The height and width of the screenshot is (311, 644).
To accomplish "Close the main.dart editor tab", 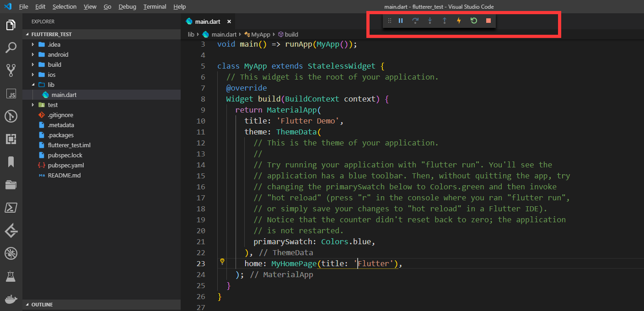I will coord(229,21).
